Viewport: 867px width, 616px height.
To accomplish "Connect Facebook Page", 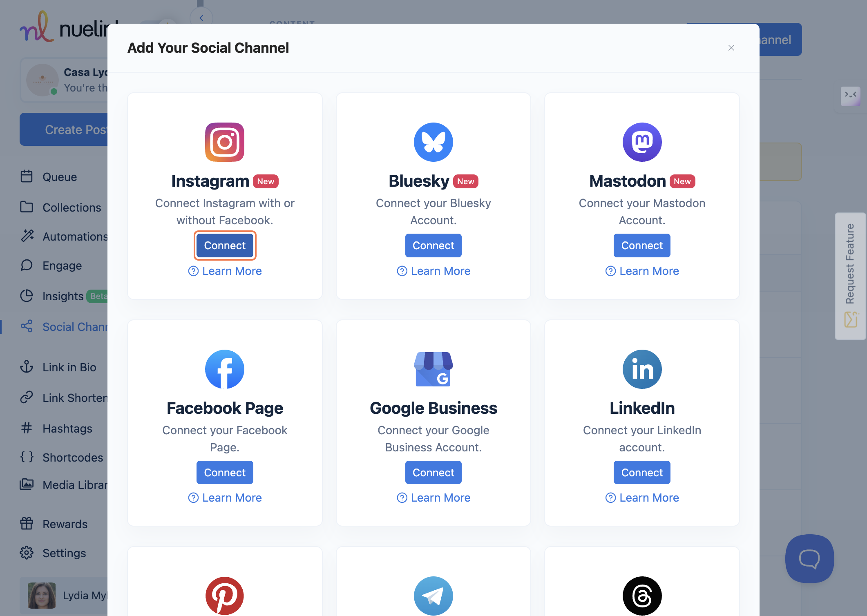I will 225,473.
